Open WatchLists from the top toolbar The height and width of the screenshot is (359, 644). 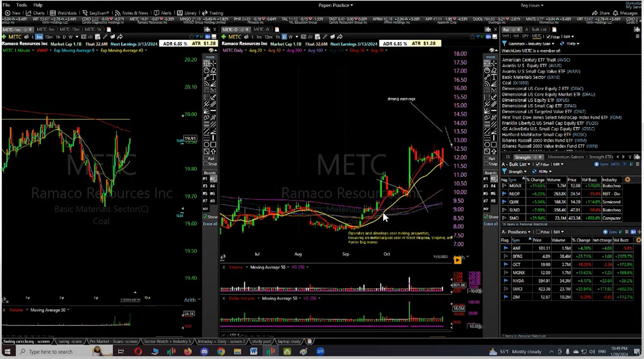coord(63,13)
